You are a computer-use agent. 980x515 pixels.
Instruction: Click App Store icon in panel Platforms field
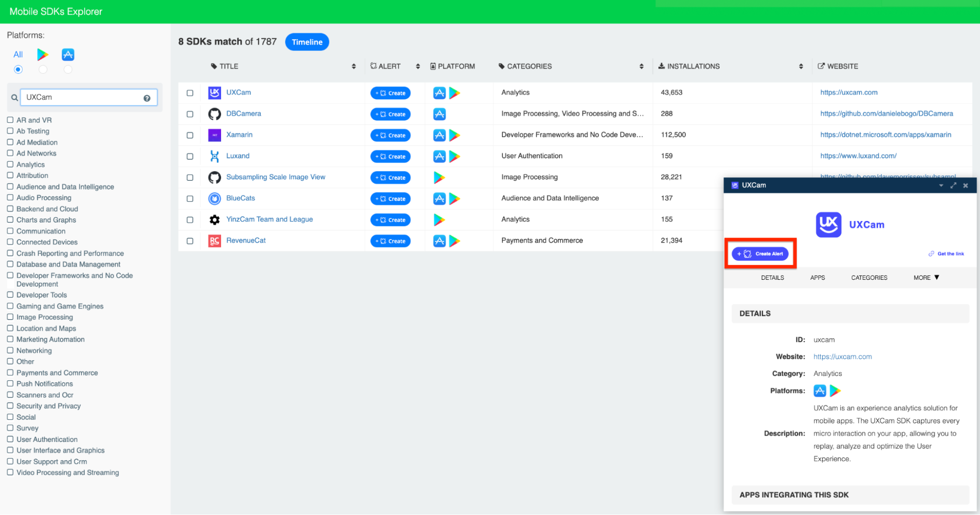click(x=820, y=391)
